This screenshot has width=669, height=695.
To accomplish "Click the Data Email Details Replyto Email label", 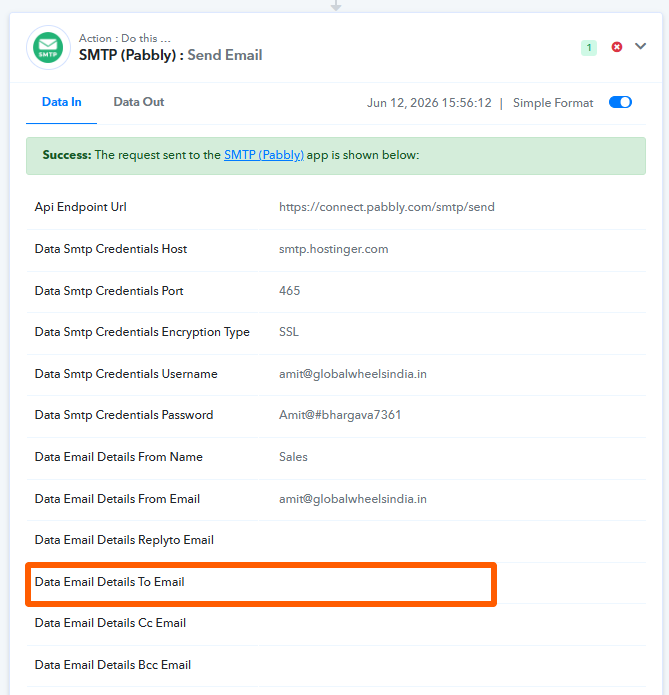I will click(x=124, y=540).
